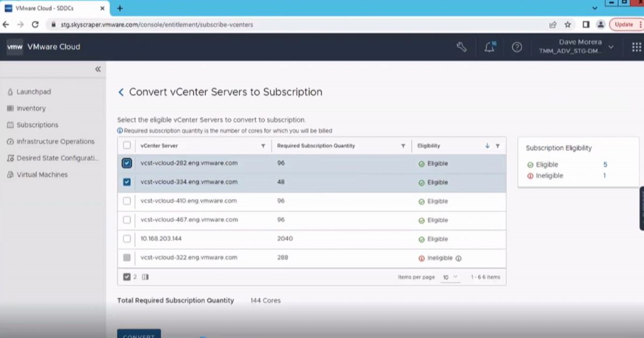This screenshot has width=644, height=338.
Task: Click the browser forward arrow
Action: pos(20,24)
